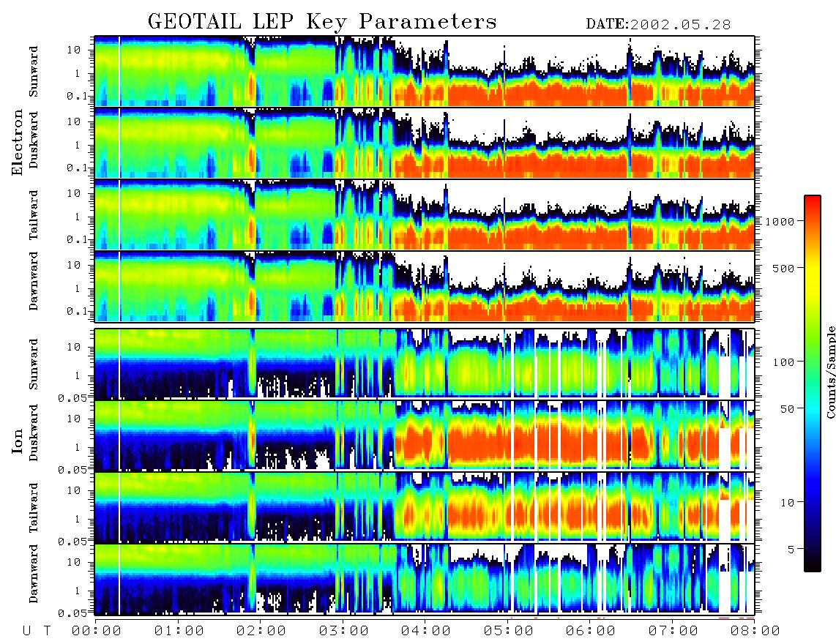Select the Electron "Dawnward" panel label
This screenshot has height=644, width=836.
pyautogui.click(x=34, y=281)
